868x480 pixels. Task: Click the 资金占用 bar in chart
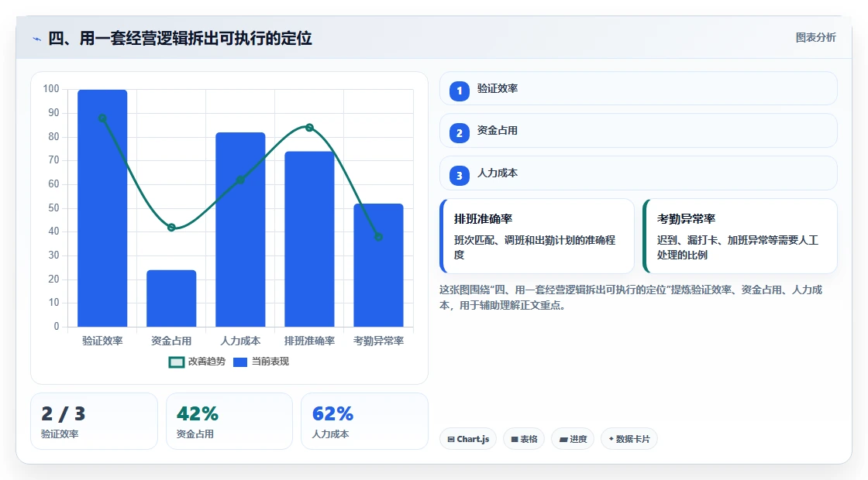tap(171, 298)
